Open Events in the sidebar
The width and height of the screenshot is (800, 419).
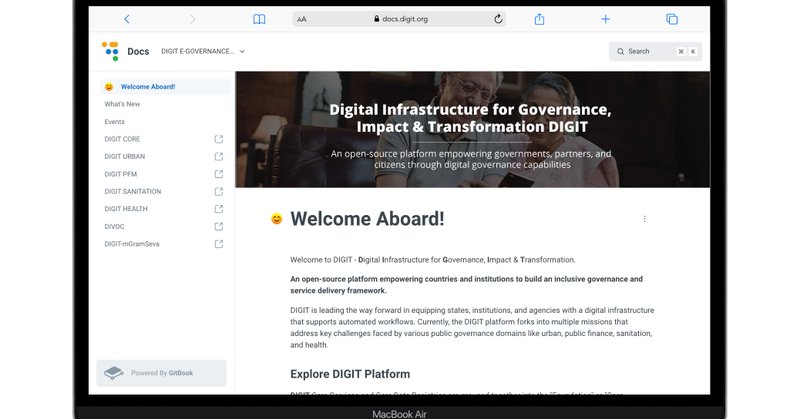114,122
